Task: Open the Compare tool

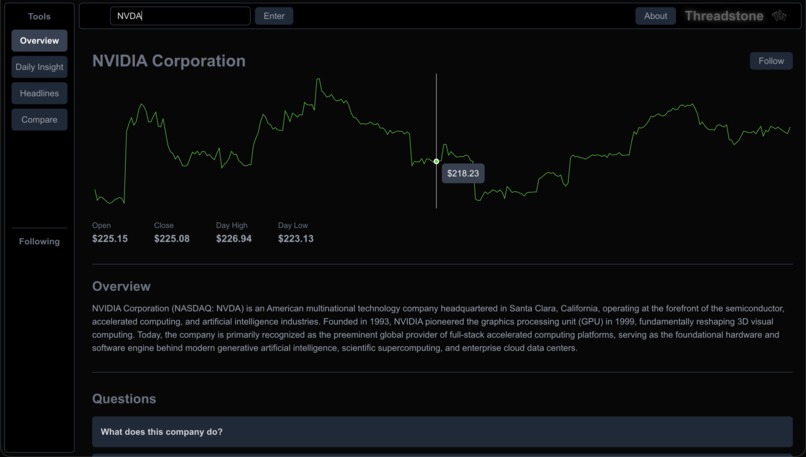Action: click(x=39, y=120)
